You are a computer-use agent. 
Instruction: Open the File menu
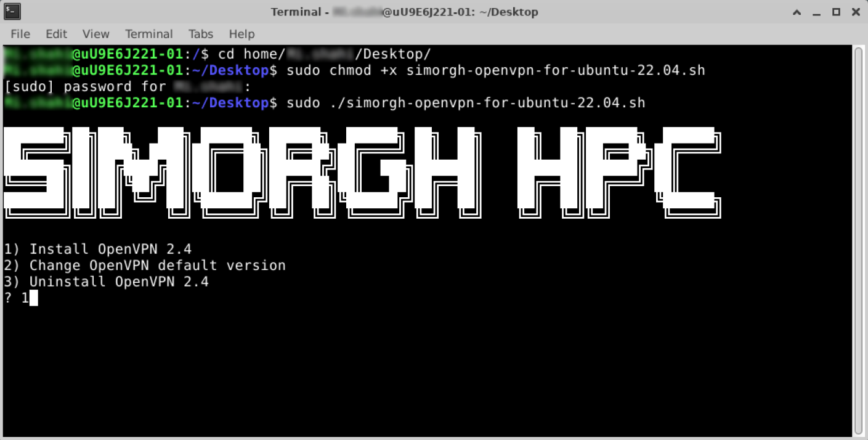(20, 34)
